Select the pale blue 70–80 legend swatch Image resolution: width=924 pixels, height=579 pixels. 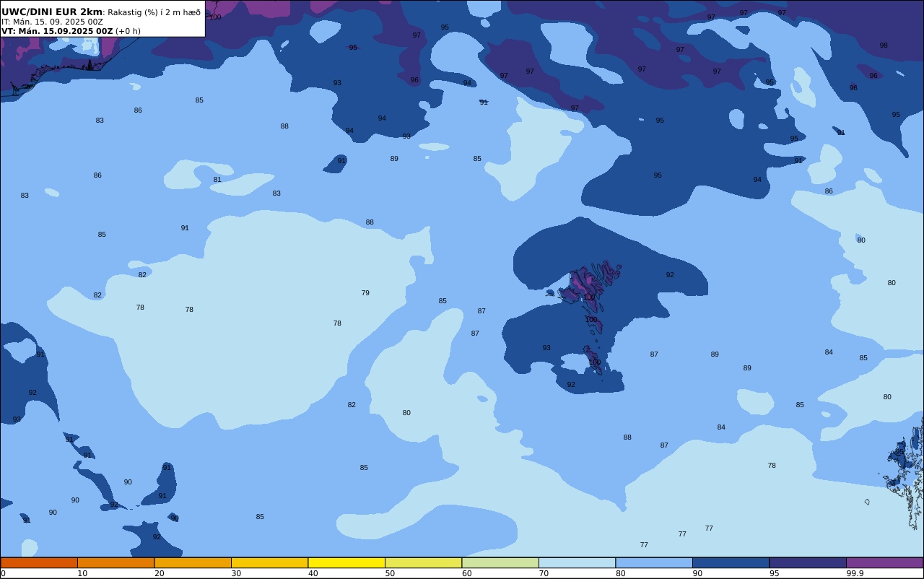point(577,562)
